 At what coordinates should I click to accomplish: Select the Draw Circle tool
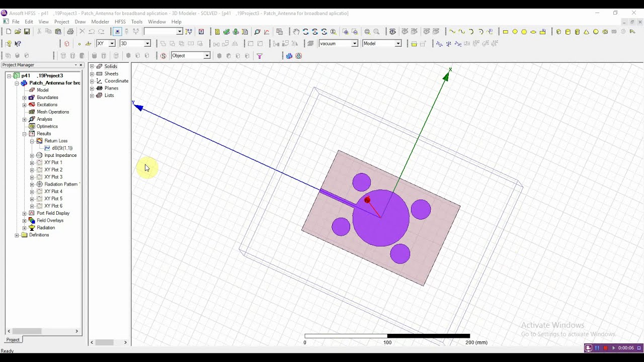(515, 32)
